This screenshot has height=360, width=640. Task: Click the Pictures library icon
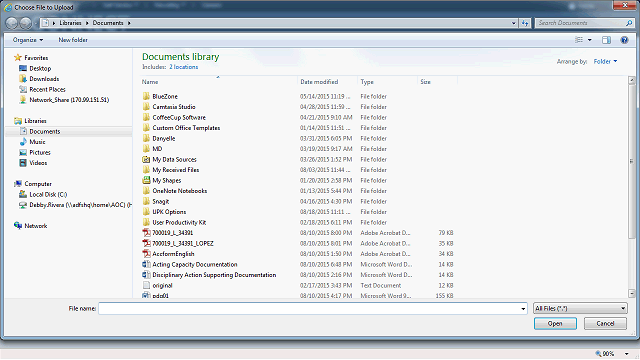click(23, 152)
